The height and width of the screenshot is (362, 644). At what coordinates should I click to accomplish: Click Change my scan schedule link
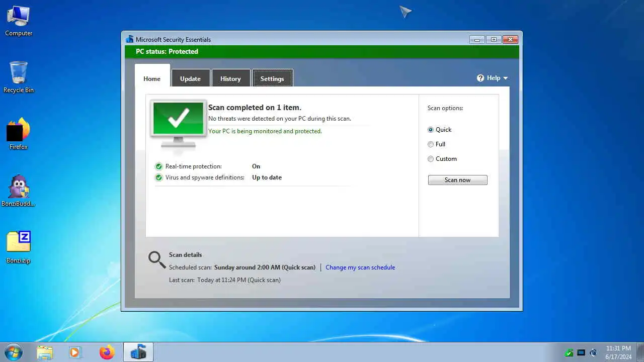coord(360,267)
